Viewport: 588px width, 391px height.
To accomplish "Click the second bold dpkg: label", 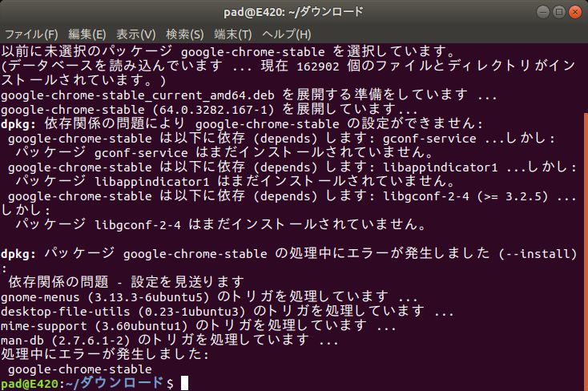I will [x=18, y=254].
